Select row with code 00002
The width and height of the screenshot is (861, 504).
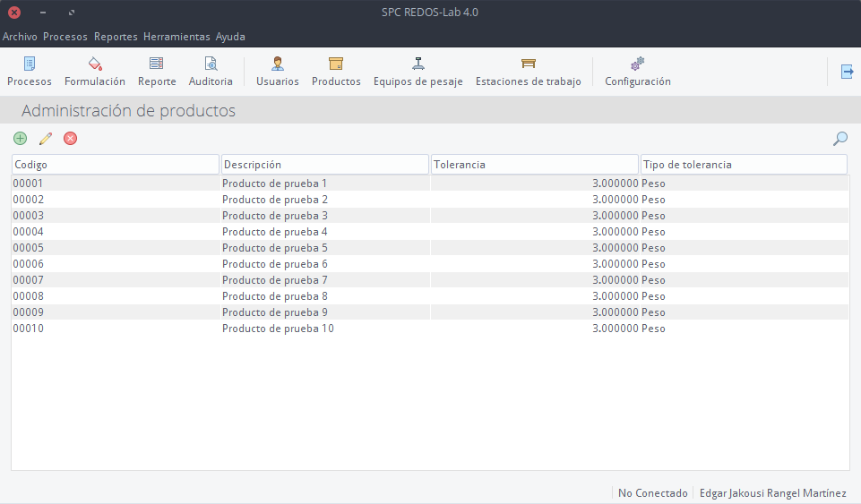pyautogui.click(x=430, y=199)
